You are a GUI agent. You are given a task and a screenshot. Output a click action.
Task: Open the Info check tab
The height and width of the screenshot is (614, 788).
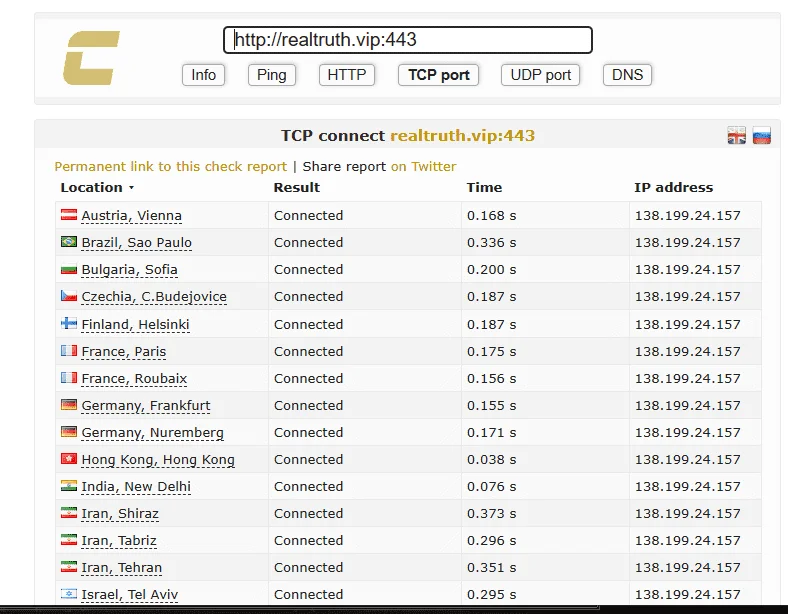point(204,75)
